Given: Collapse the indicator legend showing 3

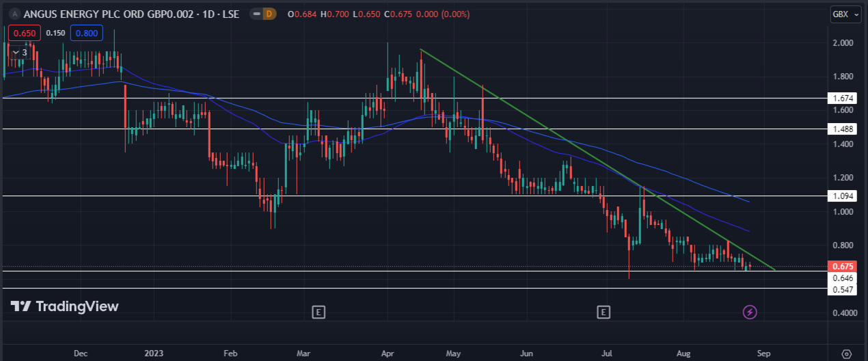Looking at the screenshot, I should tap(19, 52).
